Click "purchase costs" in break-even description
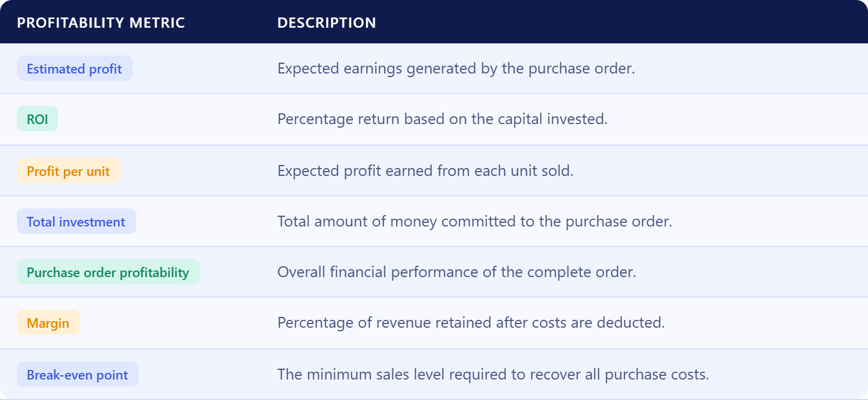 pos(657,375)
